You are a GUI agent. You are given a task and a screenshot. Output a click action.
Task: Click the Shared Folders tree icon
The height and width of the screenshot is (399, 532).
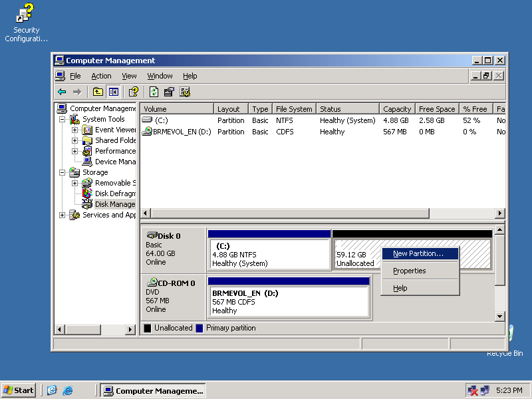pyautogui.click(x=87, y=140)
